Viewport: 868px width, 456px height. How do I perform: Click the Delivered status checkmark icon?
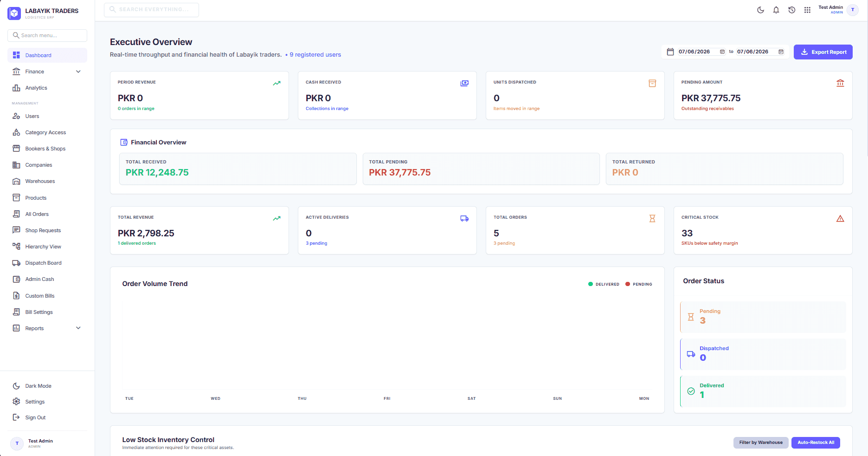pyautogui.click(x=691, y=391)
